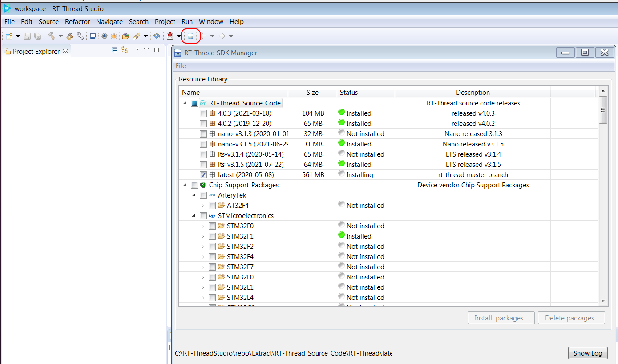
Task: Click the Build hammer toolbar icon
Action: 52,36
